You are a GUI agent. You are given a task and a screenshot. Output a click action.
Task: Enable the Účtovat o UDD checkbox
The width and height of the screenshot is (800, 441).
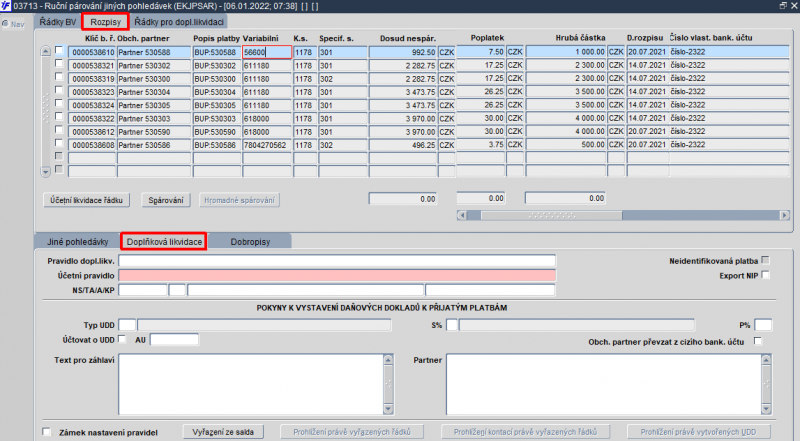pyautogui.click(x=122, y=339)
